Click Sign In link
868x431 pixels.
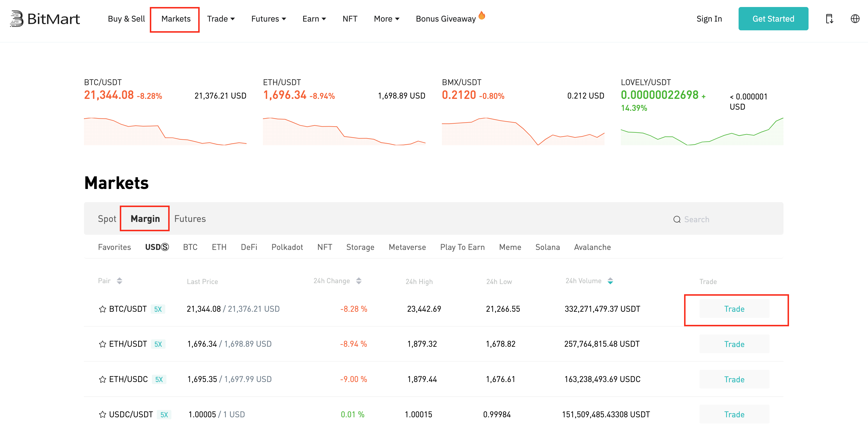(x=709, y=19)
